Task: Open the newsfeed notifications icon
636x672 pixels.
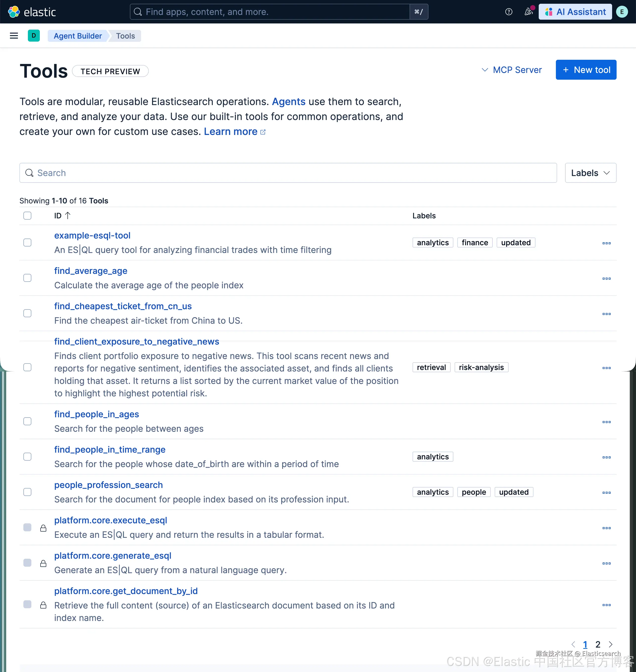Action: coord(528,12)
